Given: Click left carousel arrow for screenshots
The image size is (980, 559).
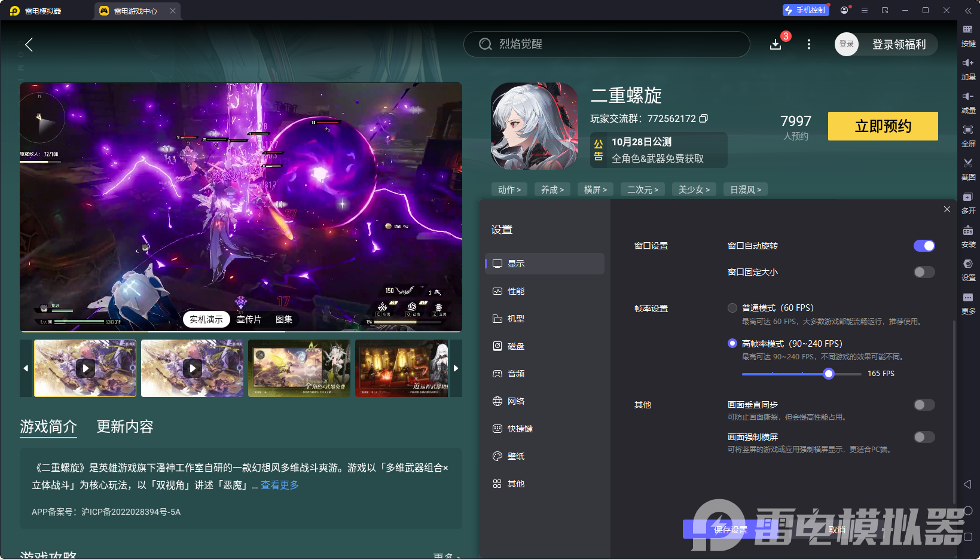Looking at the screenshot, I should pos(25,368).
